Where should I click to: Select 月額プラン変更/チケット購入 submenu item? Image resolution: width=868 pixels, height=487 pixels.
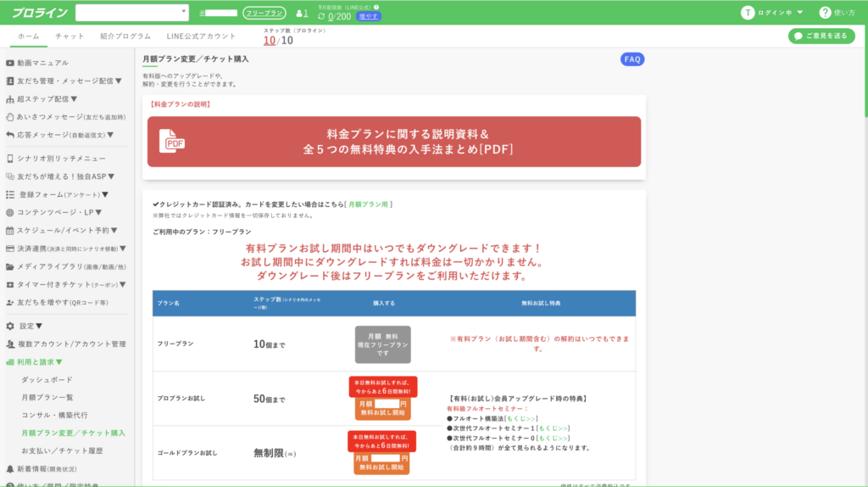(x=73, y=434)
